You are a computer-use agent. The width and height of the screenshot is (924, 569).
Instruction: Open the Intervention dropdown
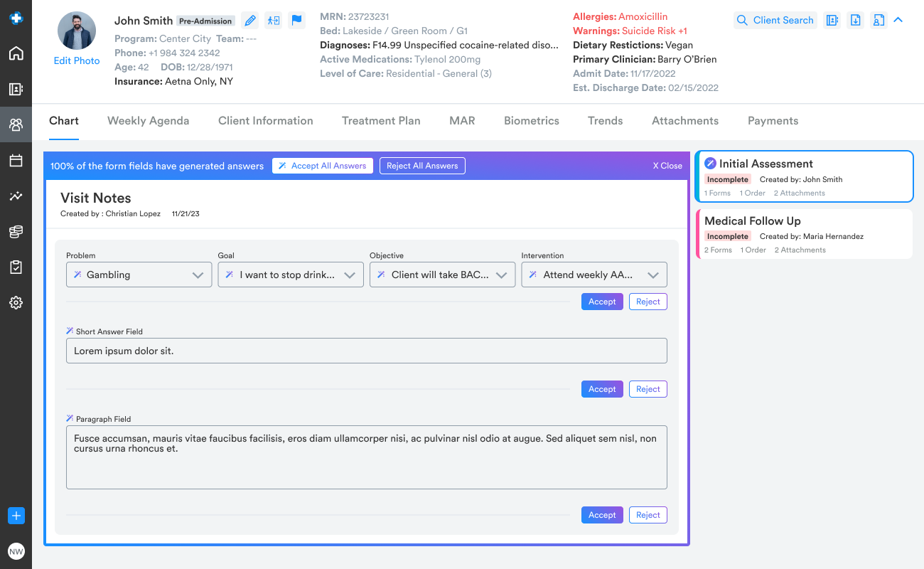[594, 275]
